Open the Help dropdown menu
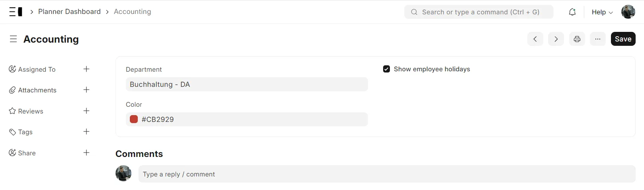Image resolution: width=644 pixels, height=190 pixels. 602,12
